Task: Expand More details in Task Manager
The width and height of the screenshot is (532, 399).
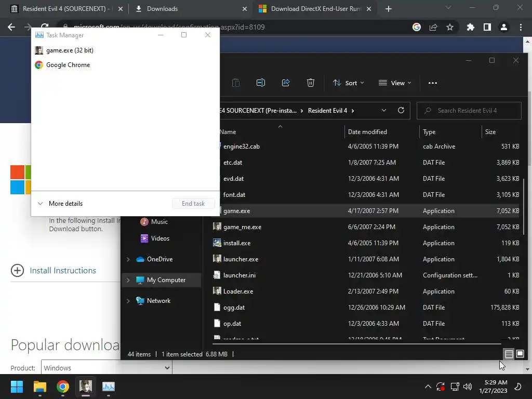Action: click(60, 204)
